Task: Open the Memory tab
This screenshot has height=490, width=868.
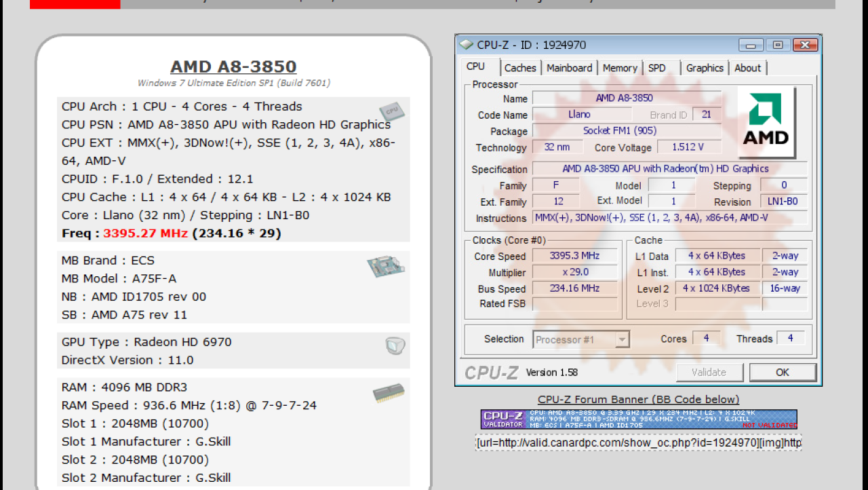Action: tap(620, 68)
